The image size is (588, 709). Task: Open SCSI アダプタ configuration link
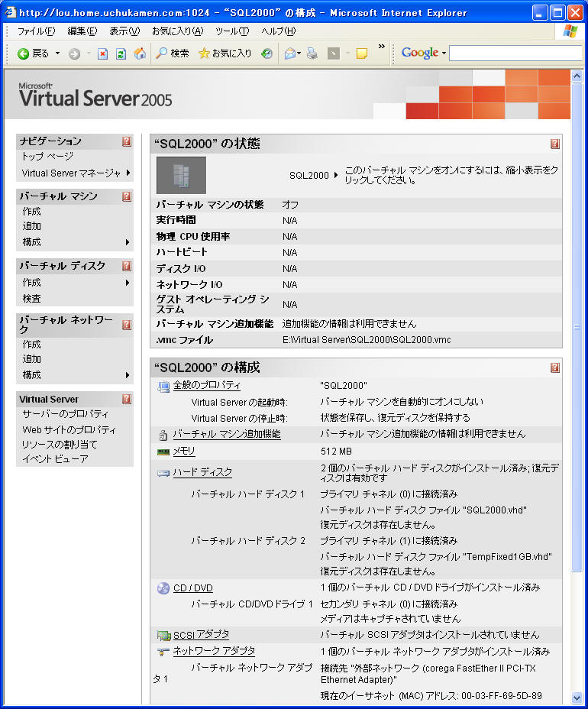click(201, 635)
